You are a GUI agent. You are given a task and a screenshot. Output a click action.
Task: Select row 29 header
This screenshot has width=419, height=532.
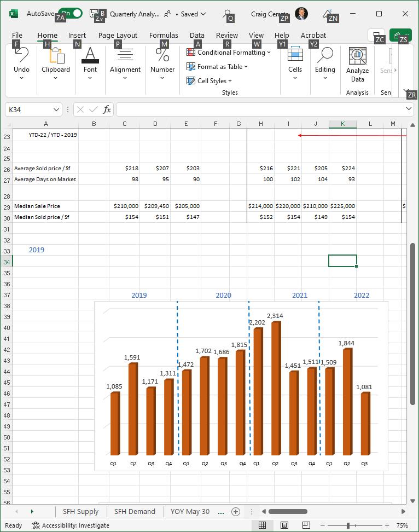coord(7,207)
